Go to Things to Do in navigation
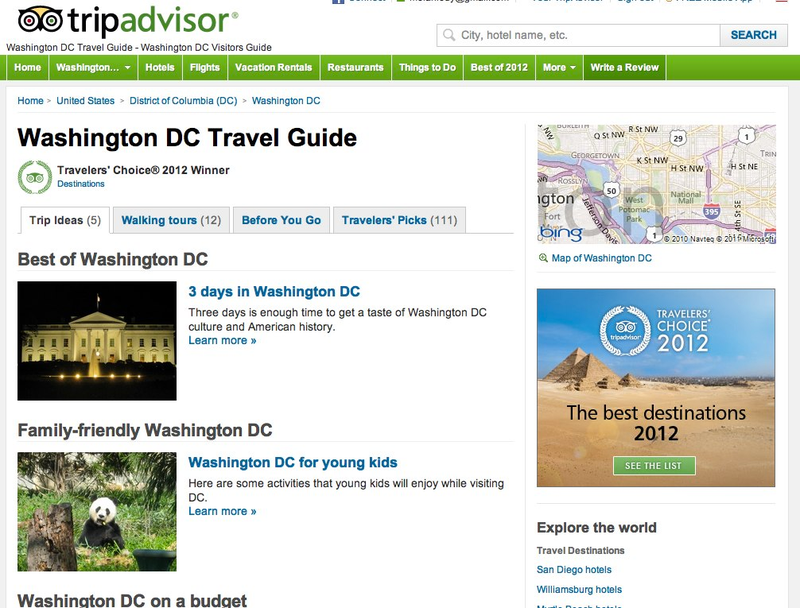Viewport: 800px width, 608px height. tap(427, 67)
